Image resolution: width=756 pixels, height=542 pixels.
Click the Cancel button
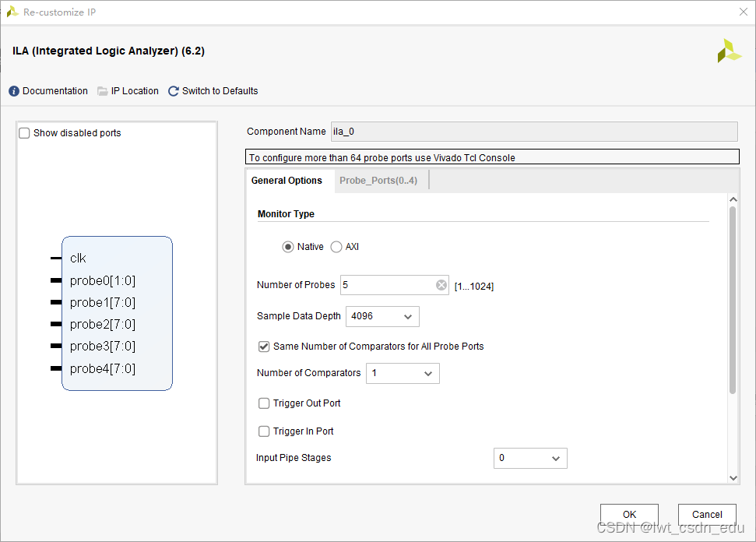click(707, 515)
